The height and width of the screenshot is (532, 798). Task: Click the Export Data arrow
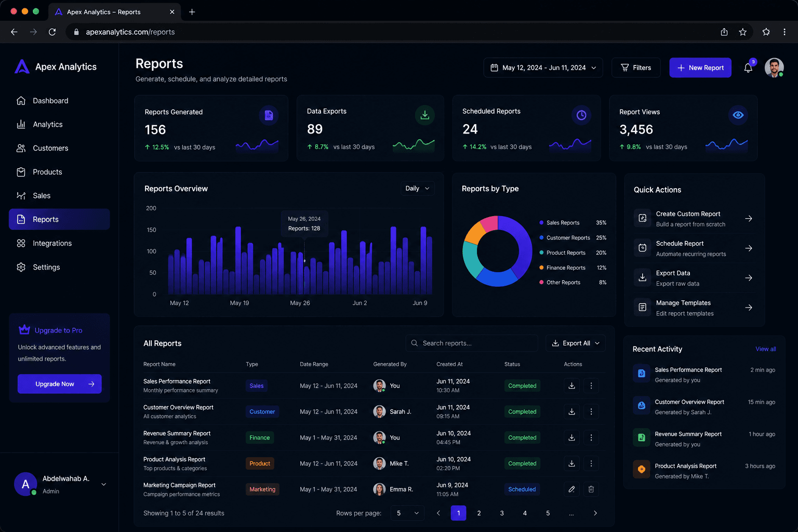tap(749, 278)
